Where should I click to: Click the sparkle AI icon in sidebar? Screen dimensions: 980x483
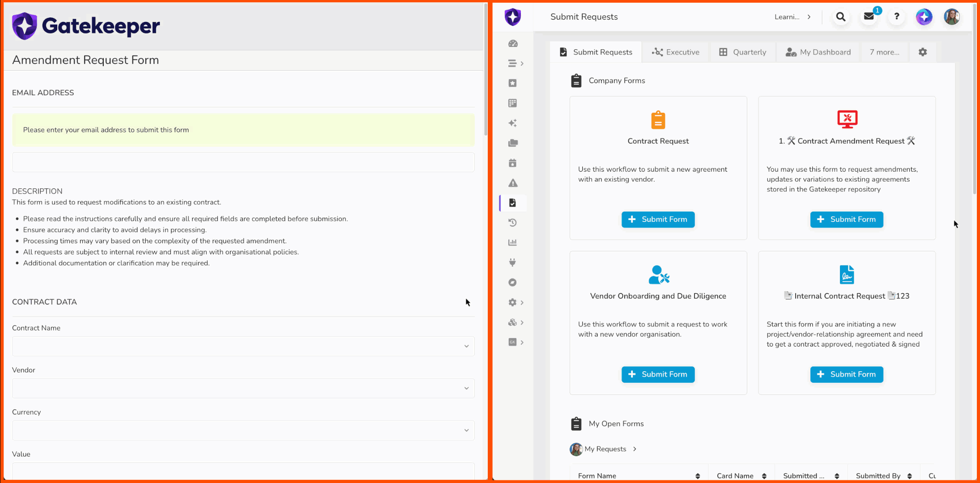[x=513, y=123]
